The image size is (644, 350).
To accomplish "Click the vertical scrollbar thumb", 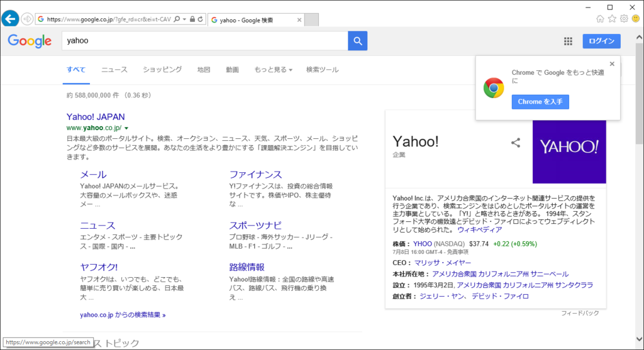I will click(x=639, y=93).
